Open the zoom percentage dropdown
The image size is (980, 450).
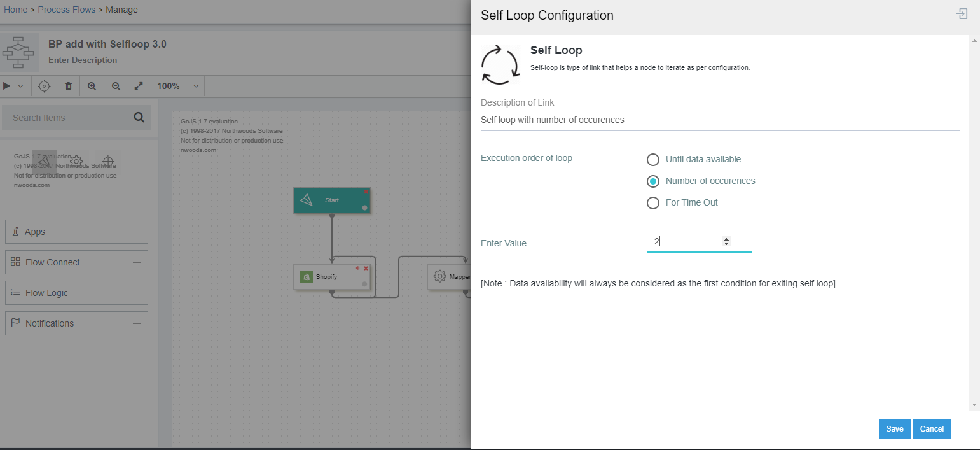point(195,86)
